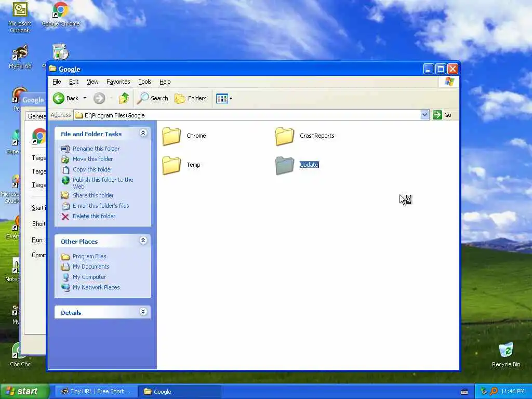Click the Update folder name label
Image resolution: width=532 pixels, height=399 pixels.
(x=309, y=165)
